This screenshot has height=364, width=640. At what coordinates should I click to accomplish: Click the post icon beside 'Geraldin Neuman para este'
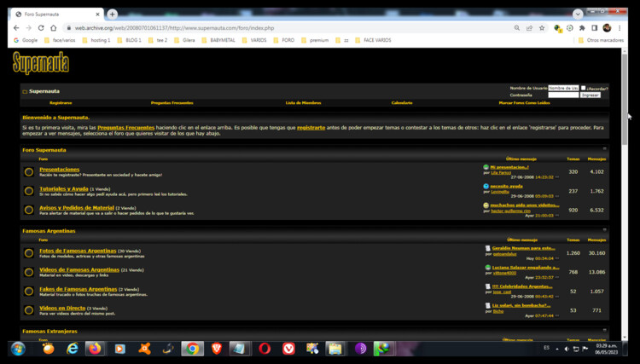click(x=488, y=248)
